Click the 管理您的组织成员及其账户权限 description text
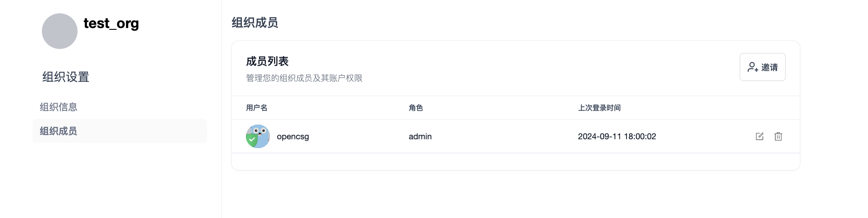Screen dimensions: 868x218 click(x=304, y=78)
